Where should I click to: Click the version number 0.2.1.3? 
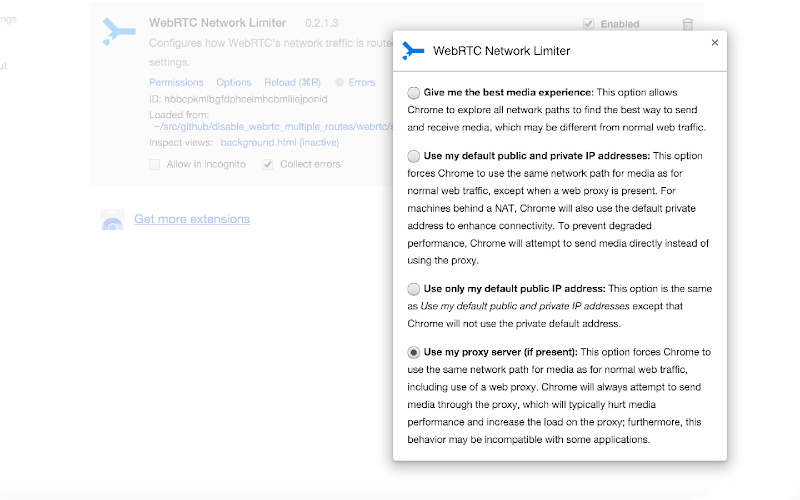321,23
